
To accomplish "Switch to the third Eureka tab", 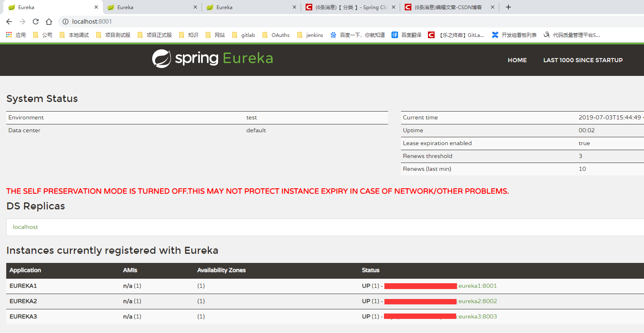I will click(x=251, y=7).
